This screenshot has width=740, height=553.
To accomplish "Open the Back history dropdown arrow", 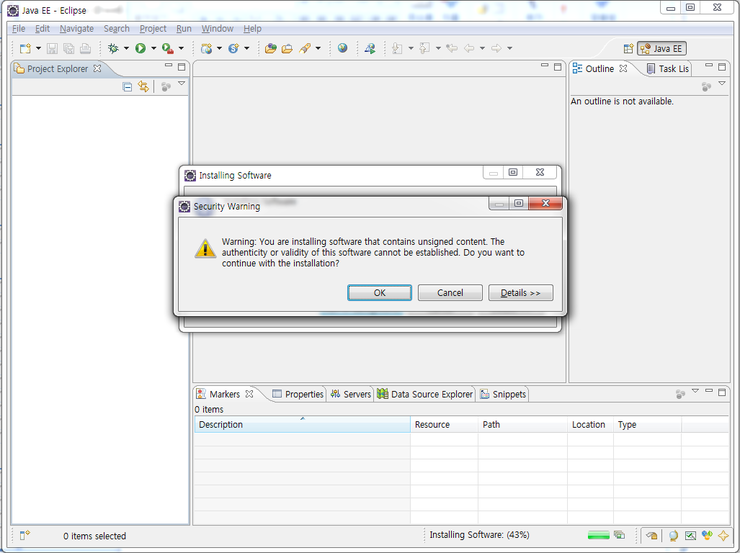I will click(x=482, y=48).
